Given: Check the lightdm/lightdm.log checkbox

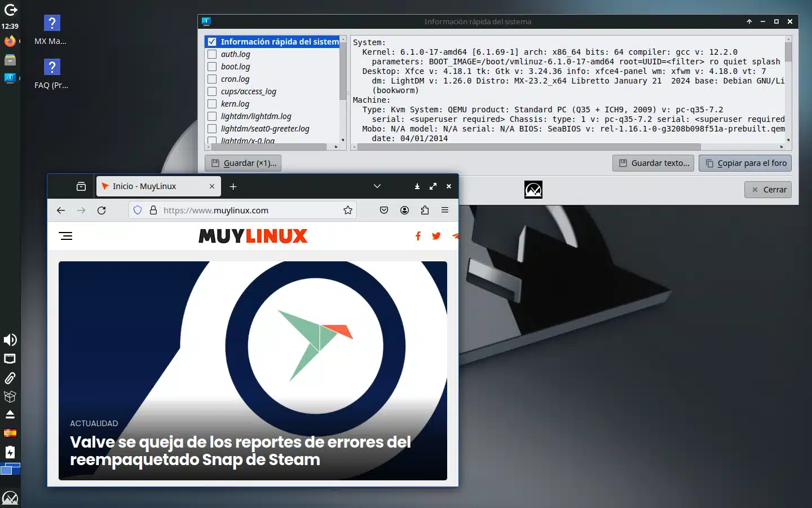Looking at the screenshot, I should [212, 116].
